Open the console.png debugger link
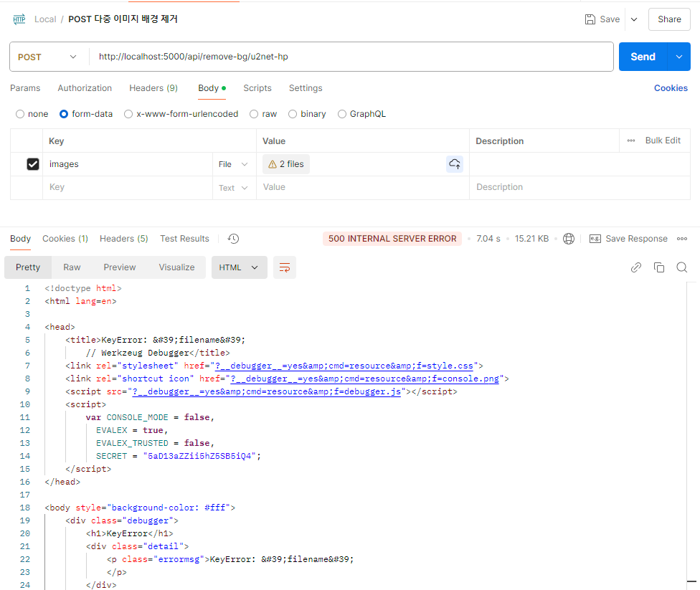 point(365,379)
